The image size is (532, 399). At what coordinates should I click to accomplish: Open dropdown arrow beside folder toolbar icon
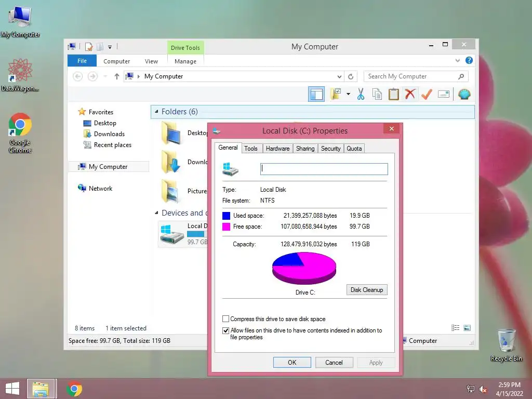tap(348, 94)
